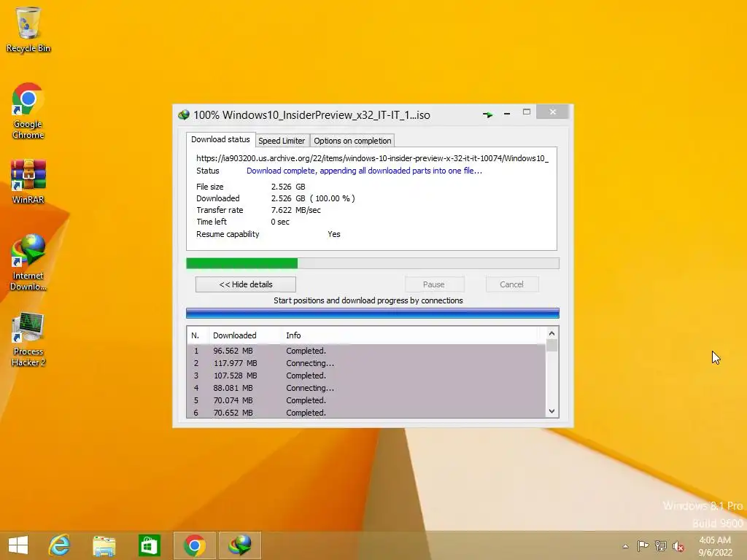Click the green download progress bar
This screenshot has height=560, width=747.
373,263
